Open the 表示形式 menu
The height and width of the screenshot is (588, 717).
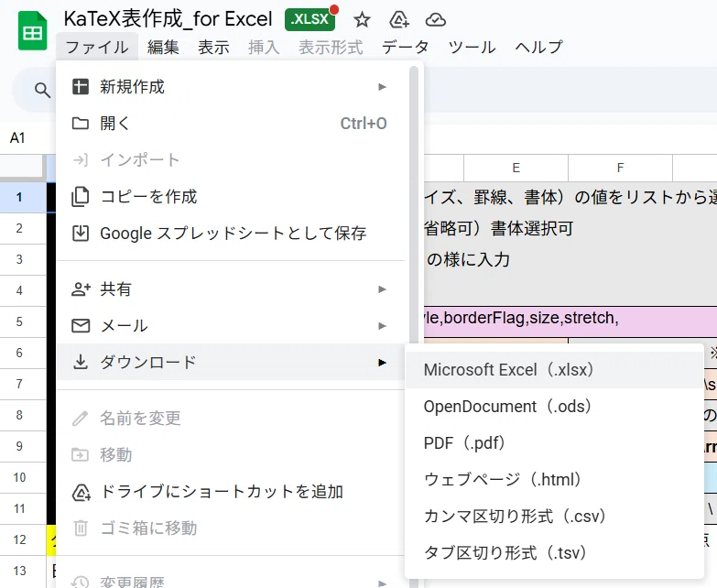(331, 47)
